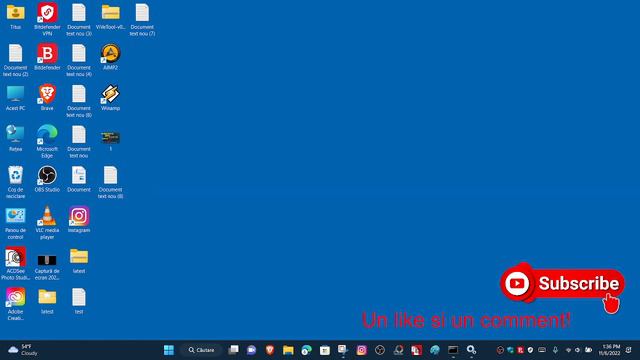Image resolution: width=640 pixels, height=360 pixels.
Task: Click the battery icon in system tray
Action: click(588, 350)
